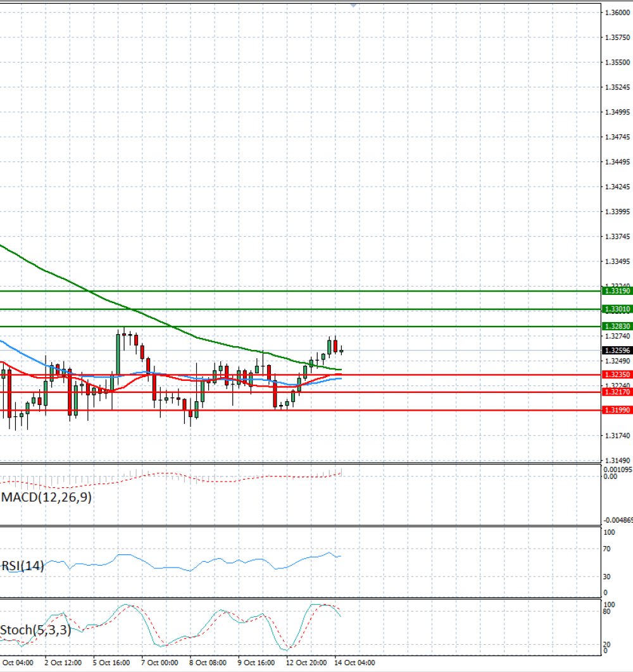Click the 1.34245 price scale value
This screenshot has height=672, width=633.
click(618, 187)
